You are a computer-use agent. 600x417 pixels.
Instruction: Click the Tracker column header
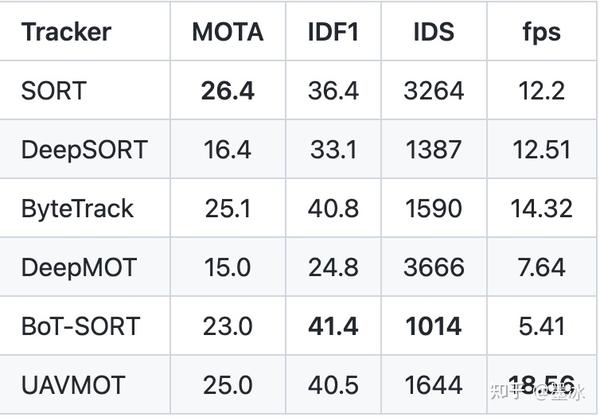coord(68,31)
